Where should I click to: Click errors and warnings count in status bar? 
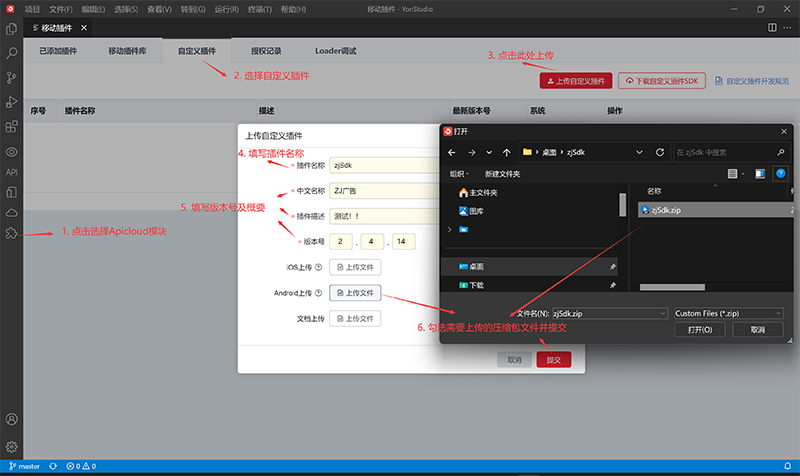81,466
